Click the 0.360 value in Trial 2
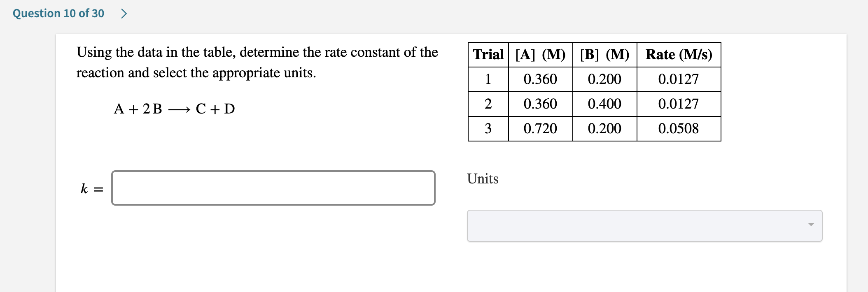Screen dimensions: 868x292 (x=540, y=104)
